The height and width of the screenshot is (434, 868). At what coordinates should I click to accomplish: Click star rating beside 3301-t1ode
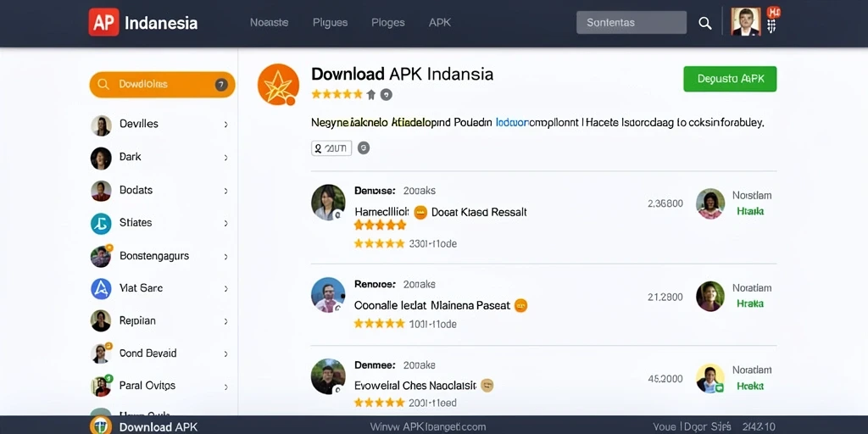tap(379, 243)
